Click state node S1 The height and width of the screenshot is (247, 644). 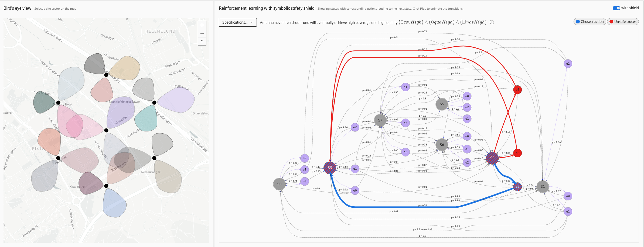coord(543,186)
